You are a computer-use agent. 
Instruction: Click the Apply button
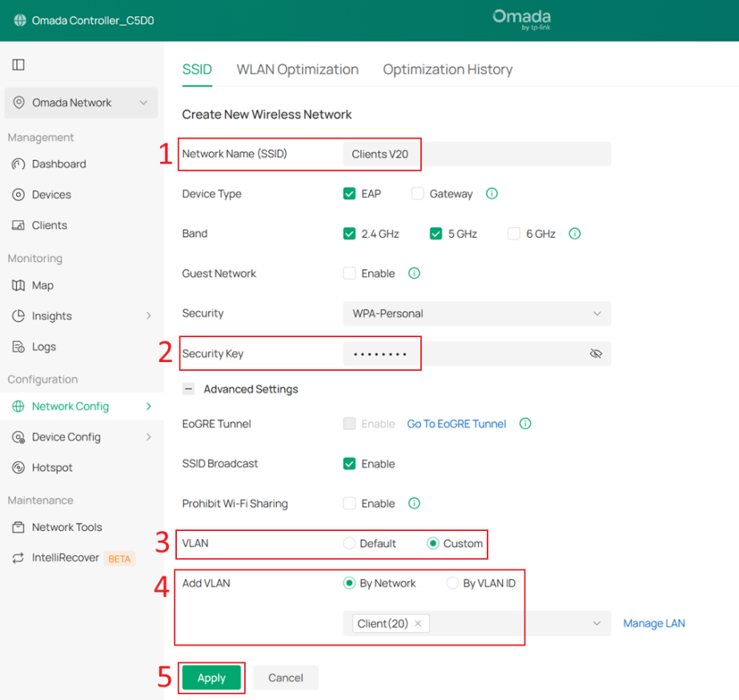coord(211,678)
